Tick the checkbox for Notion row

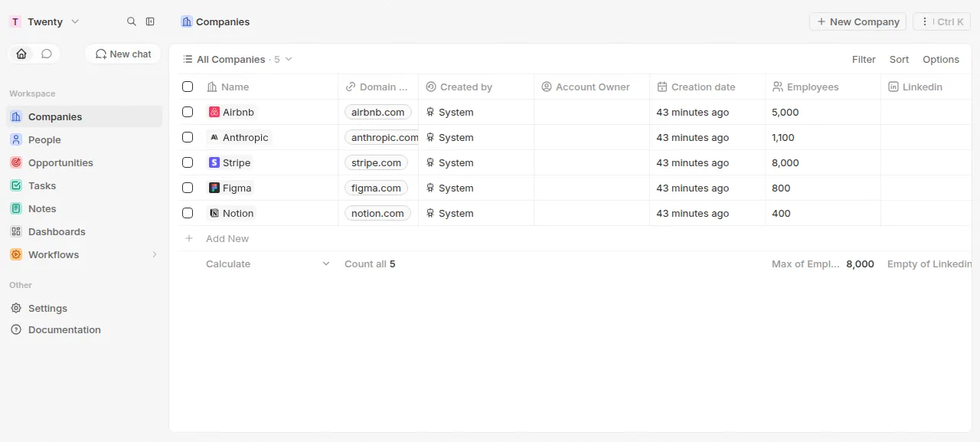(x=188, y=213)
